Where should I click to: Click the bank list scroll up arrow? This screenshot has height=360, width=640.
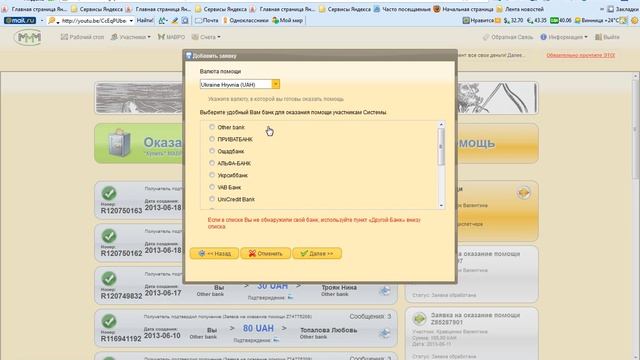point(441,124)
